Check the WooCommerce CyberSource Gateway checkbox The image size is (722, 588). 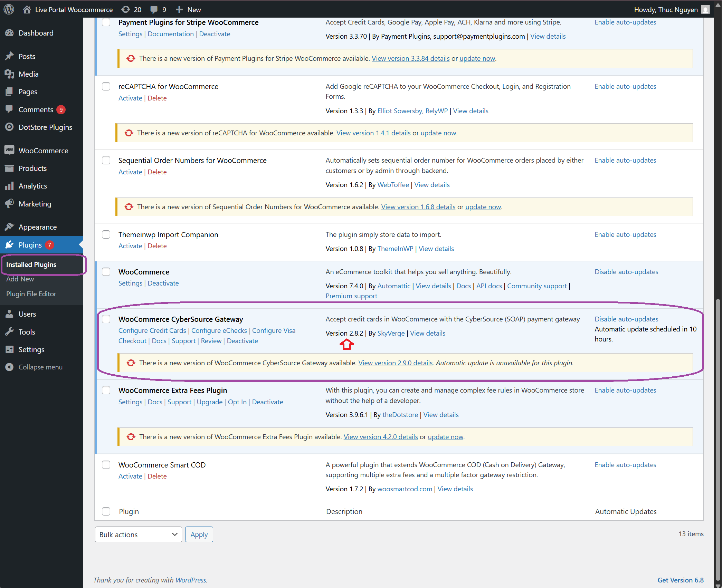click(106, 319)
